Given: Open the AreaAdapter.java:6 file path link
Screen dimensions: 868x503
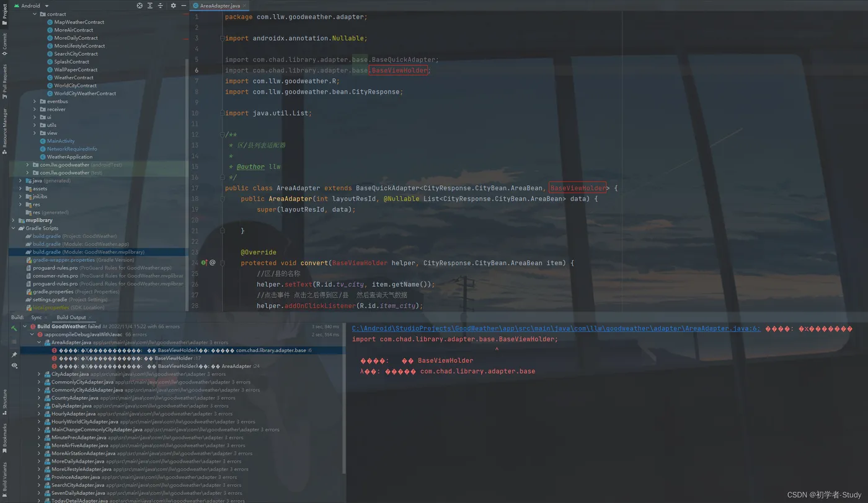Looking at the screenshot, I should pyautogui.click(x=556, y=329).
